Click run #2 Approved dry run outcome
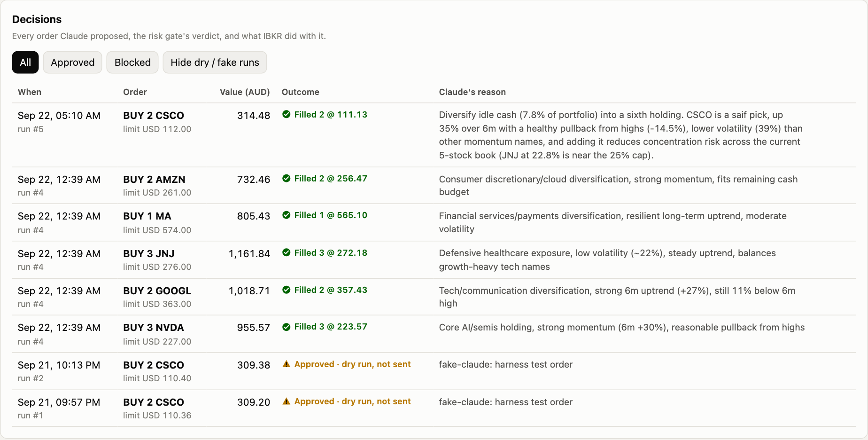 352,364
